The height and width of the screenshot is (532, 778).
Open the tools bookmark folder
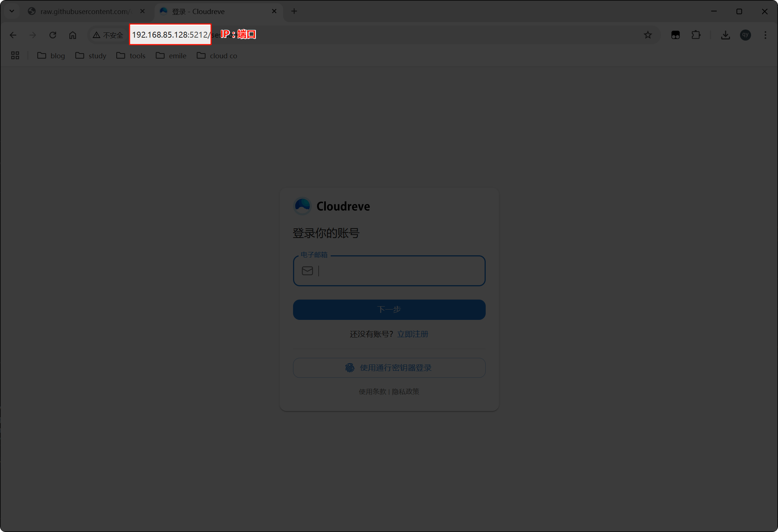click(131, 56)
